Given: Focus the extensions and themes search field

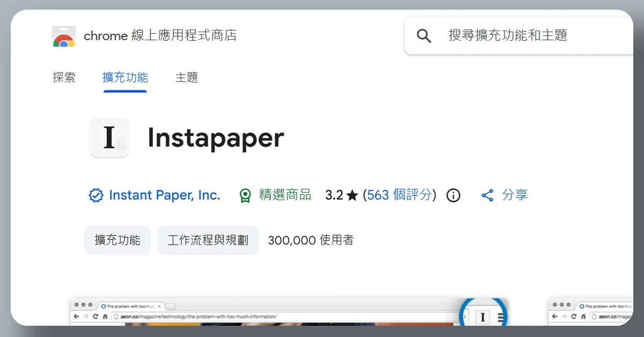Looking at the screenshot, I should pyautogui.click(x=519, y=36).
